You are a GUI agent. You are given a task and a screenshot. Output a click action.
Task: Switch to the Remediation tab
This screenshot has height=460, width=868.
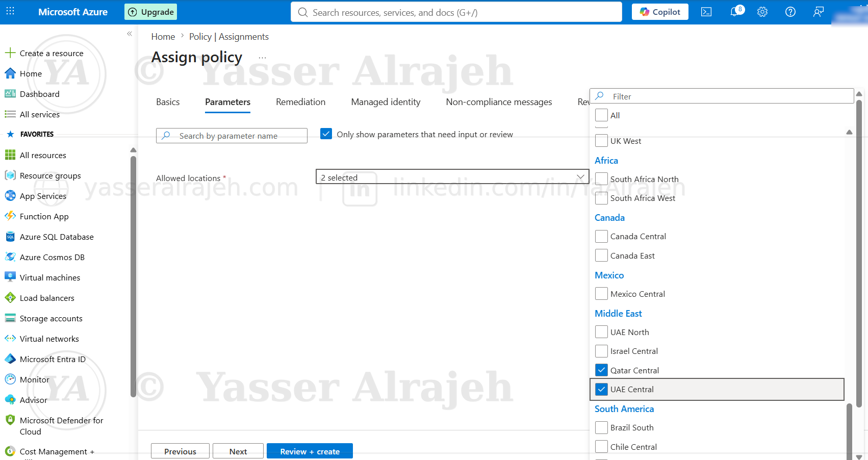coord(300,102)
